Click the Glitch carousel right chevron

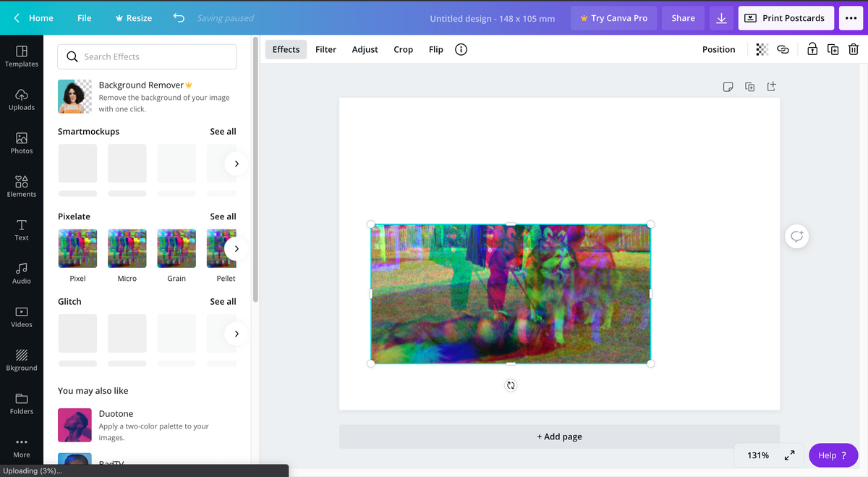237,333
